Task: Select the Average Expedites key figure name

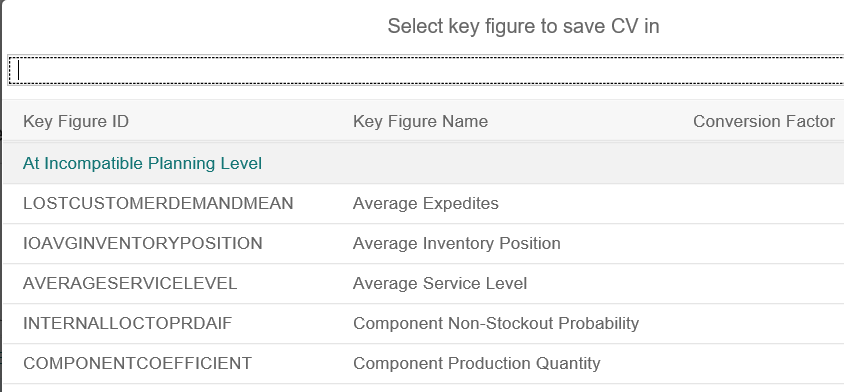Action: [x=426, y=204]
